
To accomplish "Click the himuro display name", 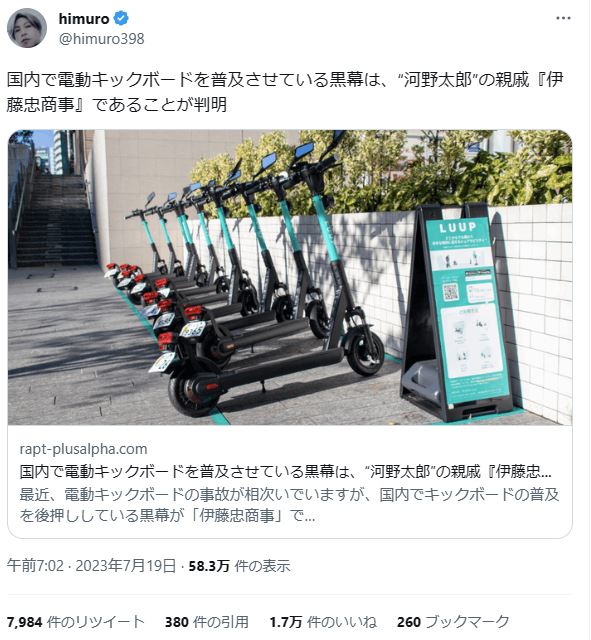I will [84, 19].
